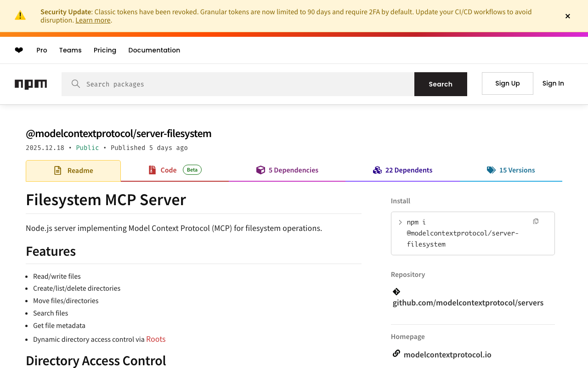Image resolution: width=588 pixels, height=368 pixels.
Task: Click the 'Move files/directories' list item
Action: (x=66, y=301)
